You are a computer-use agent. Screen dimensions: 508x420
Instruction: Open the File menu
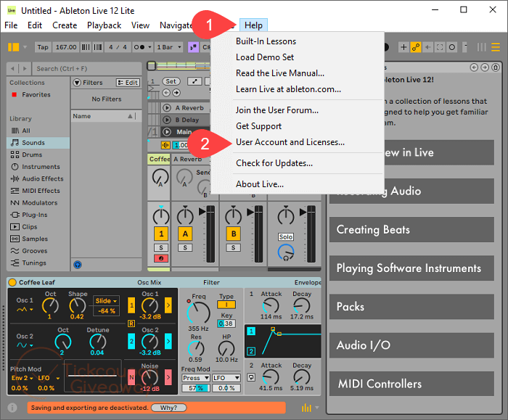pos(11,25)
